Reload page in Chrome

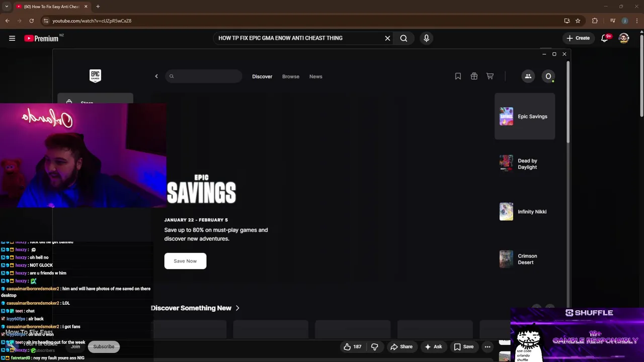(x=31, y=21)
